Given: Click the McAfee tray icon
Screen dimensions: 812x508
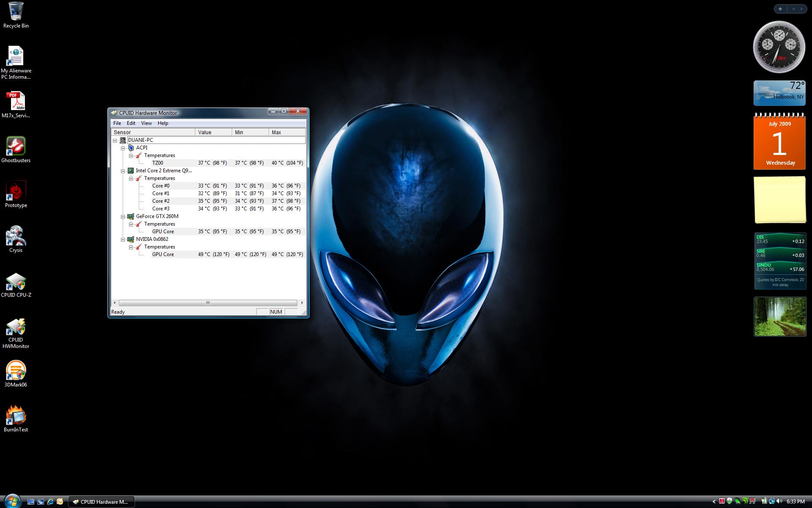Looking at the screenshot, I should click(x=722, y=501).
